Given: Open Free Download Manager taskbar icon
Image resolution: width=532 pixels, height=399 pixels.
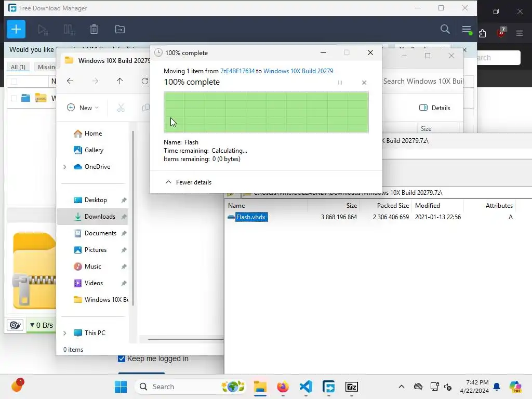Looking at the screenshot, I should click(328, 387).
